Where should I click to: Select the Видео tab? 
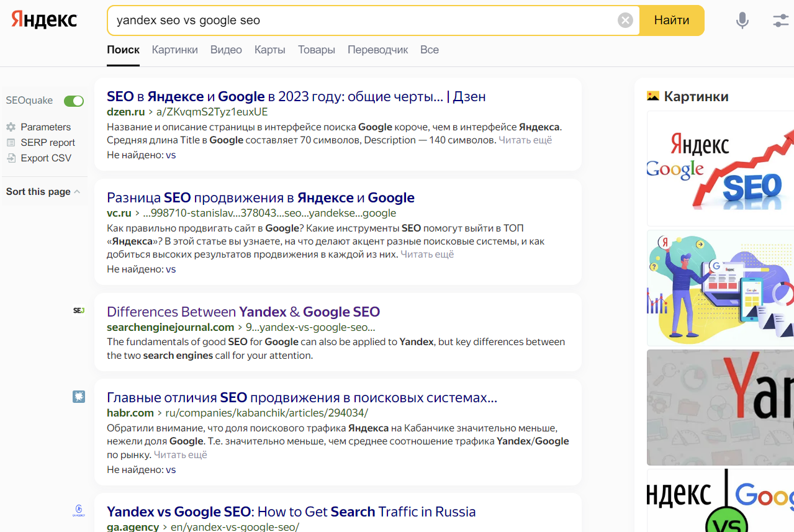225,50
